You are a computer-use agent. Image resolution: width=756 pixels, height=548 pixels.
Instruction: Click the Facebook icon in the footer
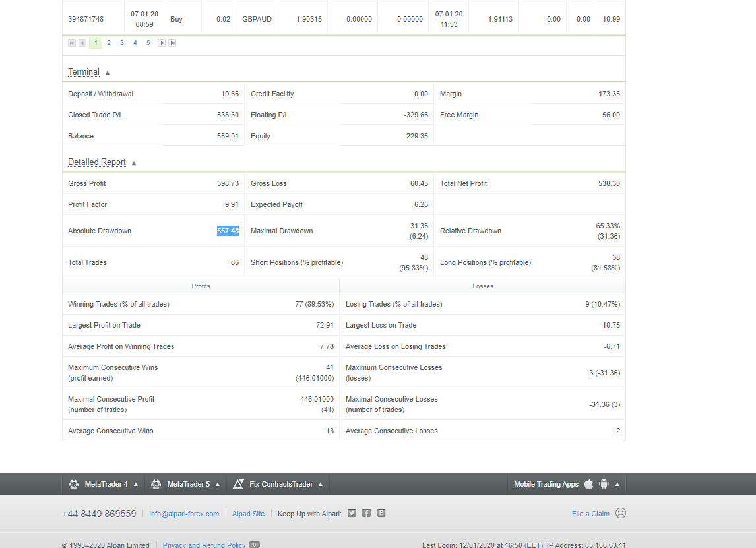coord(366,513)
